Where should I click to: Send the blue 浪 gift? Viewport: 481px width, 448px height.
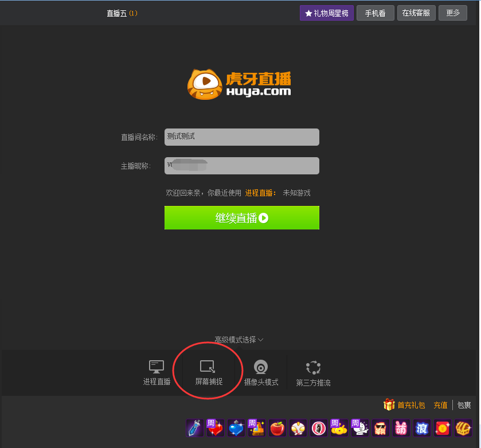pos(422,428)
